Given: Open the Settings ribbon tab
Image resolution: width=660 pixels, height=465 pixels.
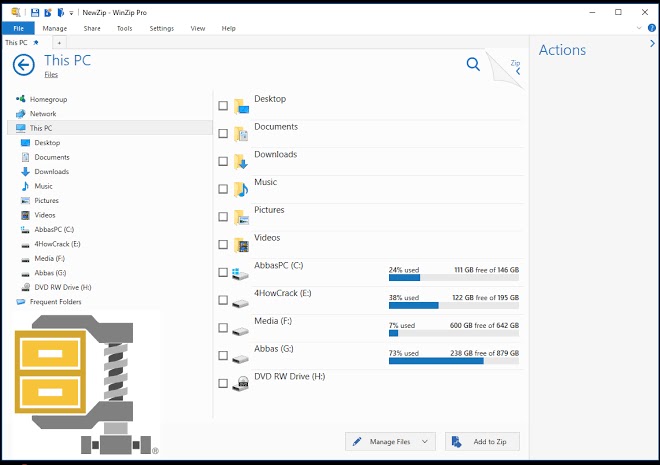Looking at the screenshot, I should pyautogui.click(x=162, y=28).
